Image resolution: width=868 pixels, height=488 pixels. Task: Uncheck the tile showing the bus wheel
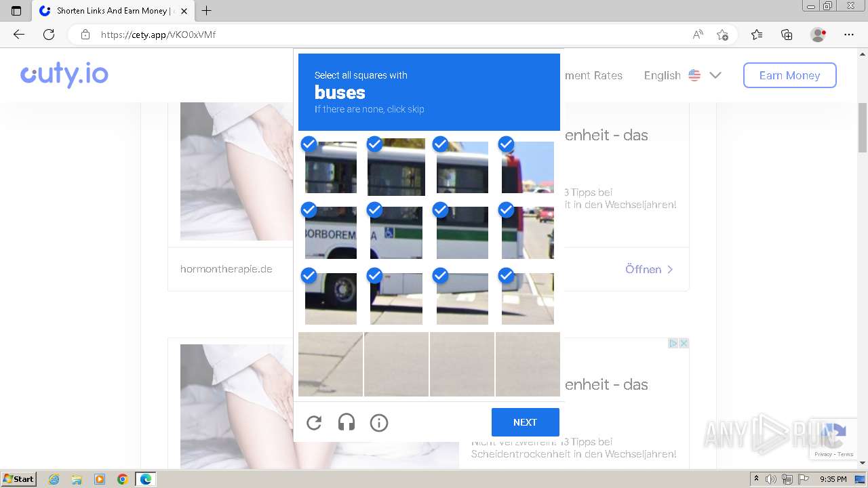(x=330, y=298)
